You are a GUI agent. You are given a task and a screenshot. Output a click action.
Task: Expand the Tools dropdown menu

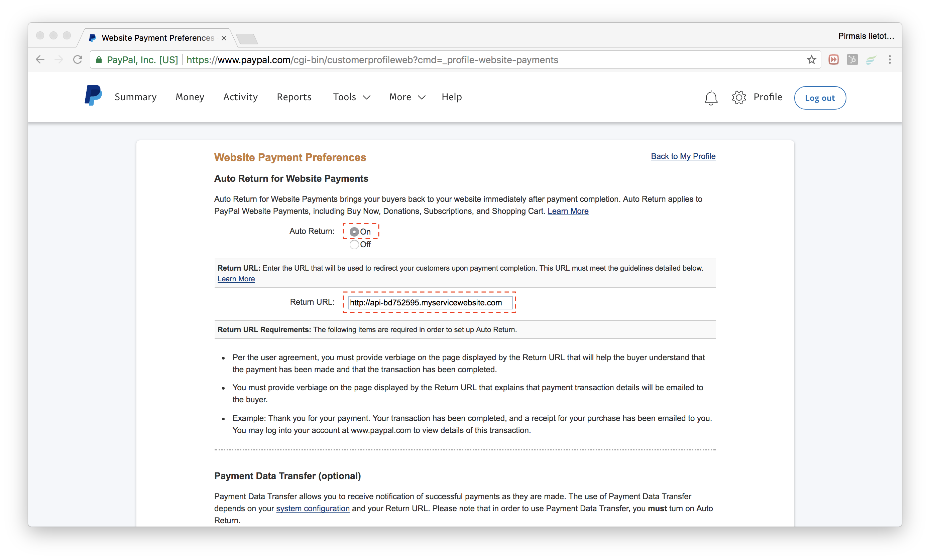pos(351,97)
